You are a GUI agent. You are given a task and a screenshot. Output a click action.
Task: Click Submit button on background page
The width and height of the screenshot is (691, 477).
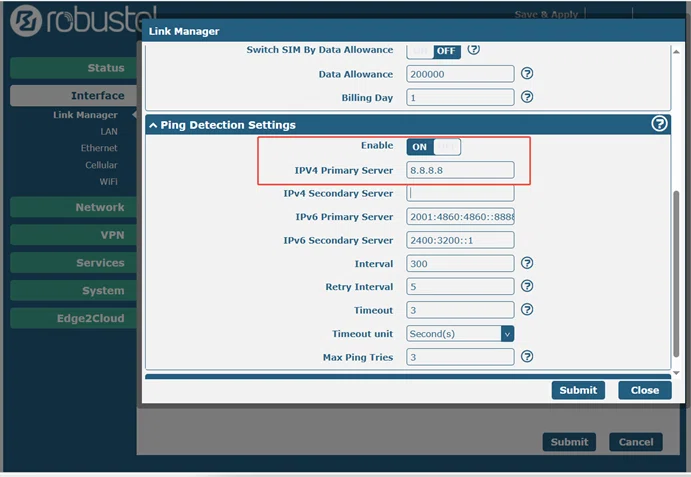pyautogui.click(x=569, y=442)
